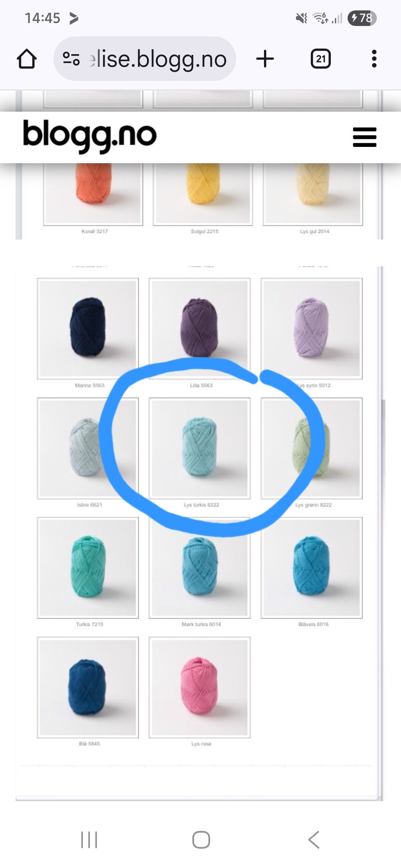This screenshot has width=401, height=868.
Task: Select the Lilla 5063 purple yarn image
Action: coord(200,328)
